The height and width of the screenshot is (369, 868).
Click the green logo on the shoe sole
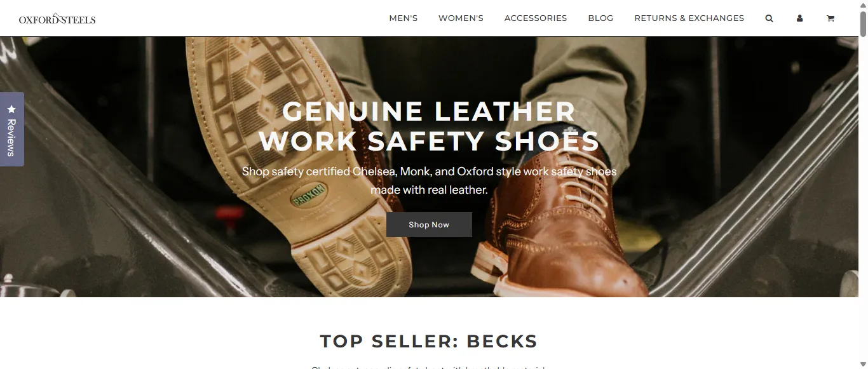(309, 196)
